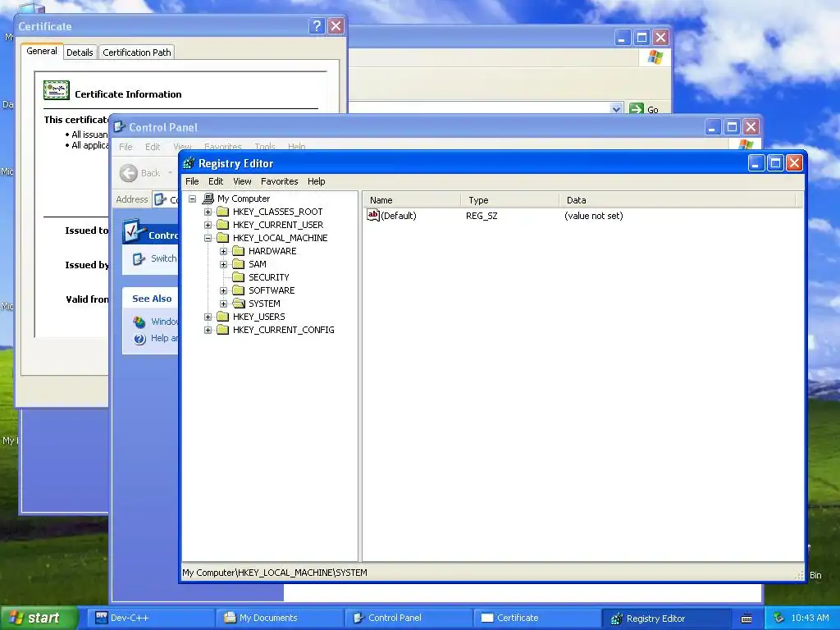Expand HKEY_CLASSES_ROOT key

208,212
